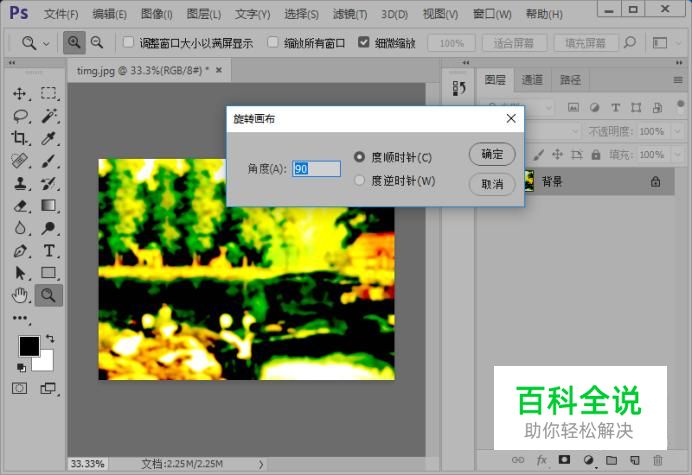Open the History panel icon
Viewport: 692px width, 475px height.
tap(459, 88)
